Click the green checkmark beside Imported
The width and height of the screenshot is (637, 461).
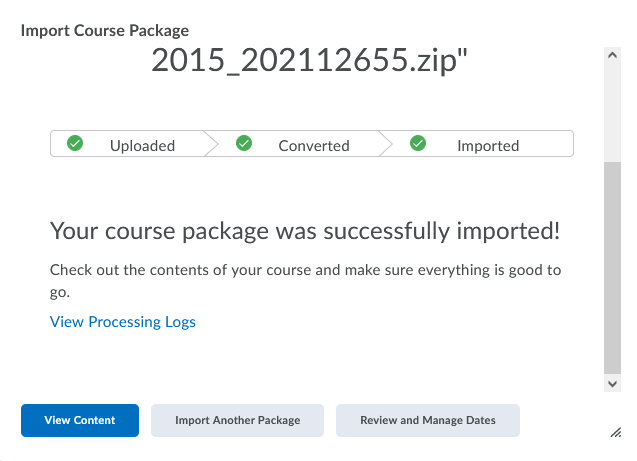pyautogui.click(x=419, y=144)
